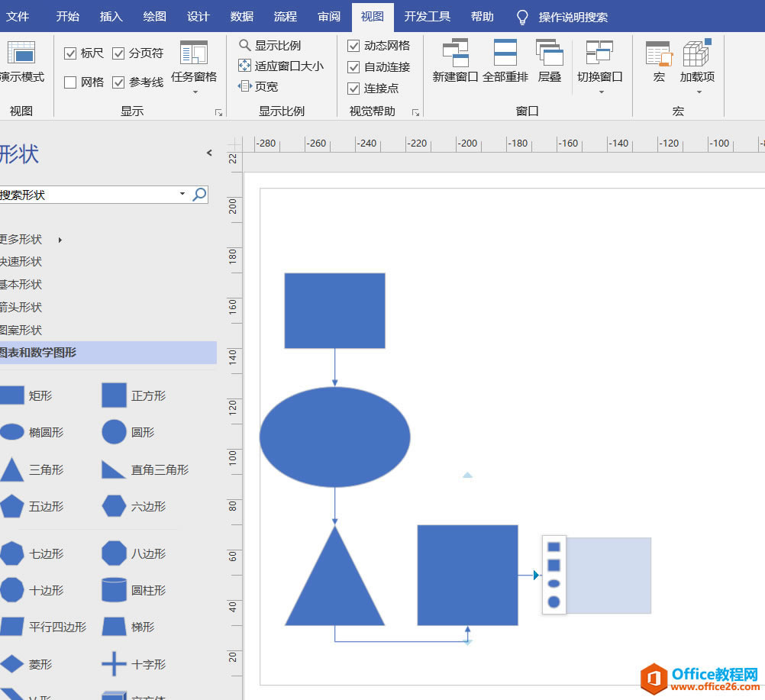This screenshot has height=700, width=765.
Task: Click the 新建窗口 (New Window) icon
Action: (455, 53)
